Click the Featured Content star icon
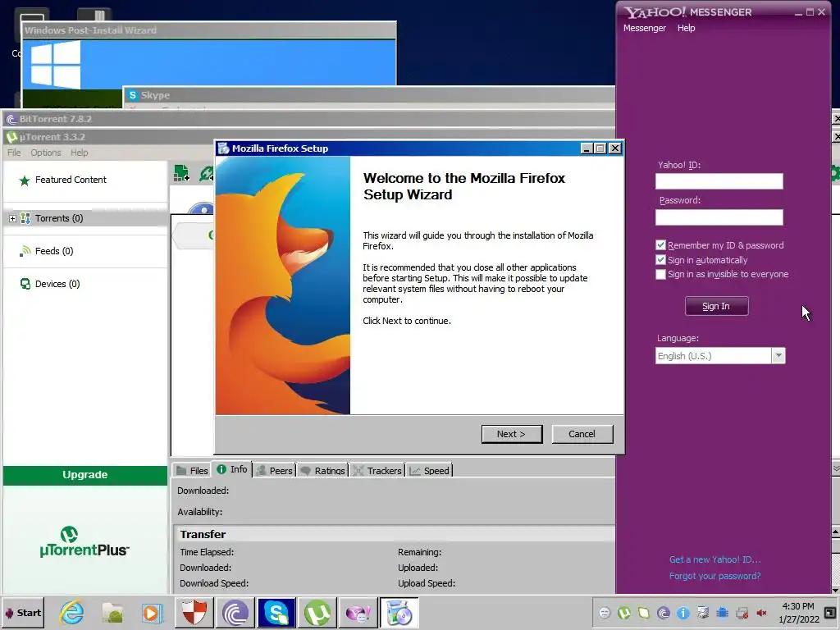 [24, 180]
